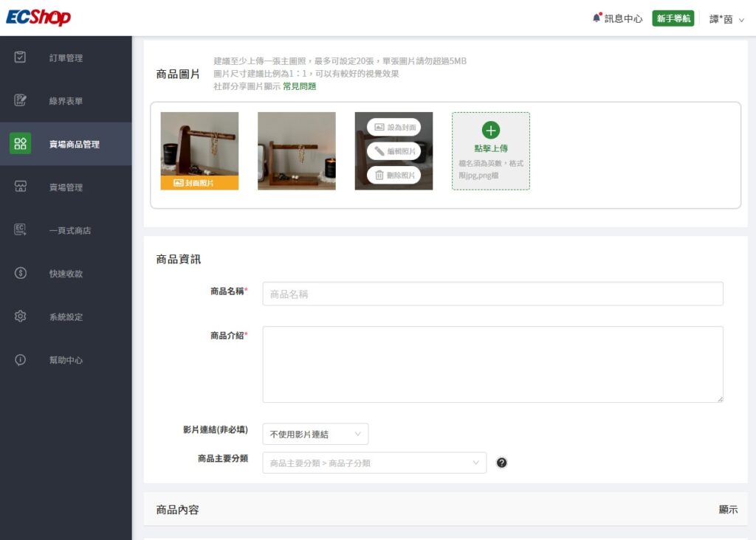Open the user account menu 譚*茵
Screen dimensions: 756x540
726,18
